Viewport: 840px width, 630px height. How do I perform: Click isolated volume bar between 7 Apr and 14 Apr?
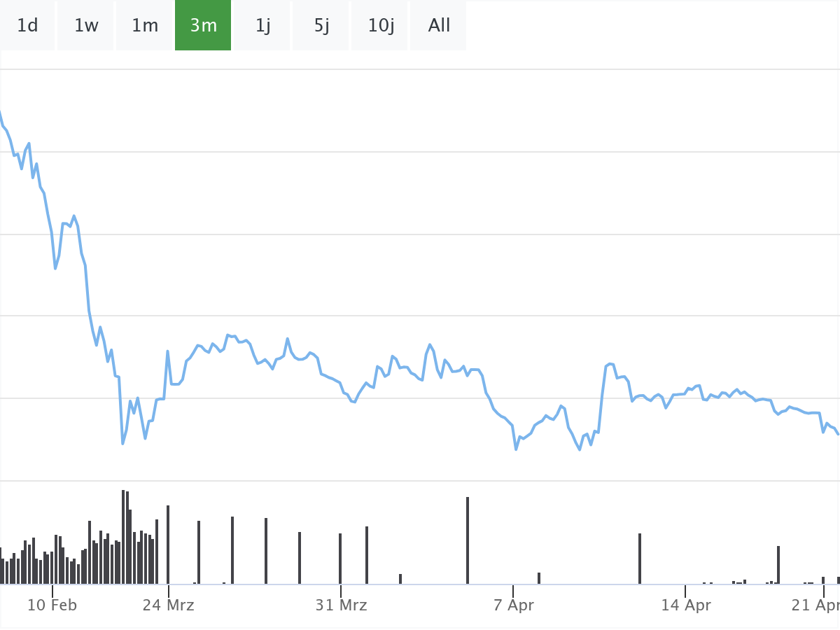point(639,559)
